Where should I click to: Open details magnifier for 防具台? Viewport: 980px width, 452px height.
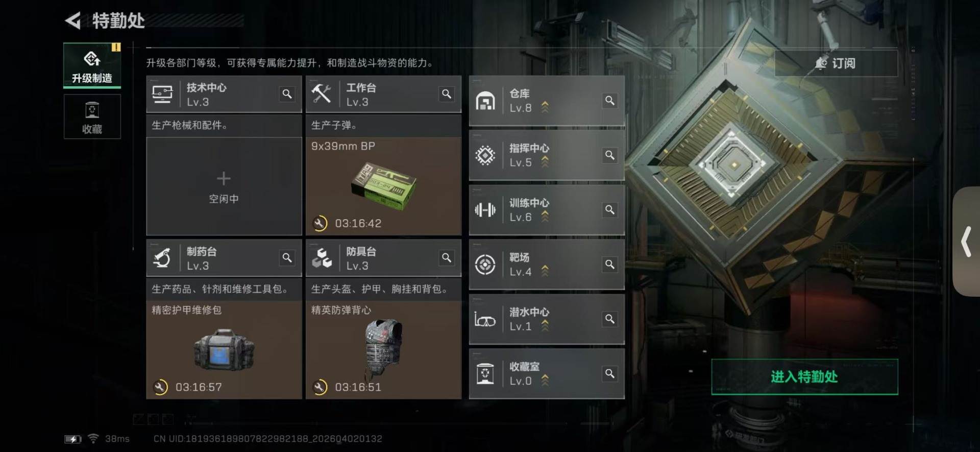[x=447, y=258]
